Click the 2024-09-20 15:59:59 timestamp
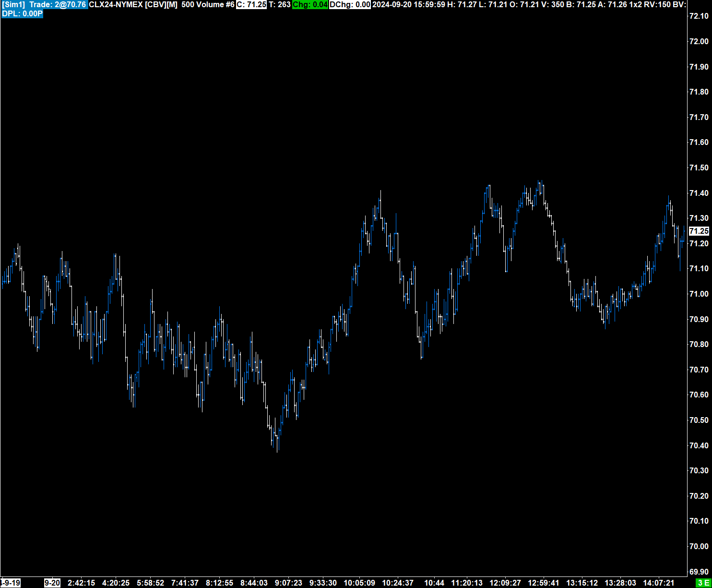712x588 pixels. [x=409, y=4]
